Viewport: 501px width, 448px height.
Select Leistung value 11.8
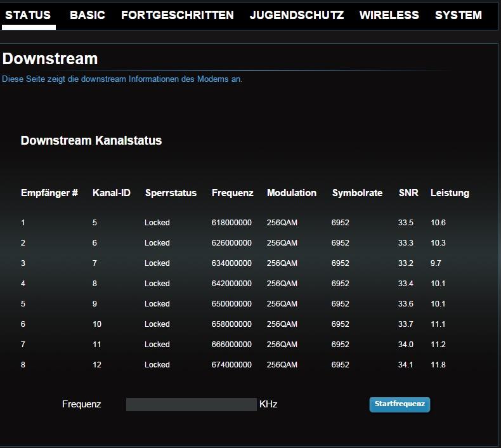[x=438, y=364]
